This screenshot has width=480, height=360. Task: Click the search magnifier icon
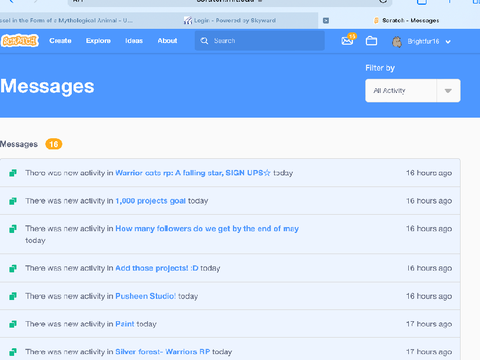tap(204, 41)
